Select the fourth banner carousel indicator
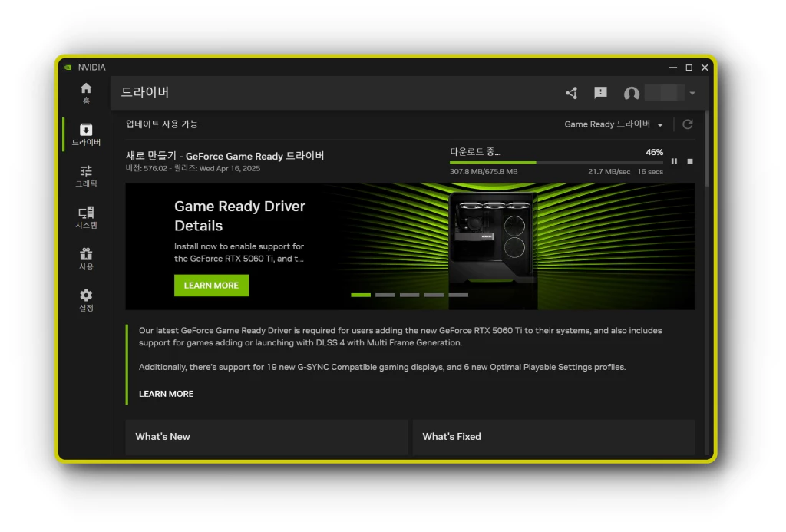Screen dimensions: 786x532 [434, 296]
